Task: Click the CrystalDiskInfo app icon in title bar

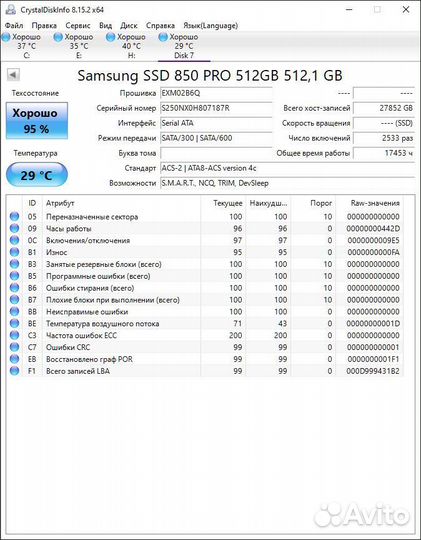Action: tap(10, 9)
